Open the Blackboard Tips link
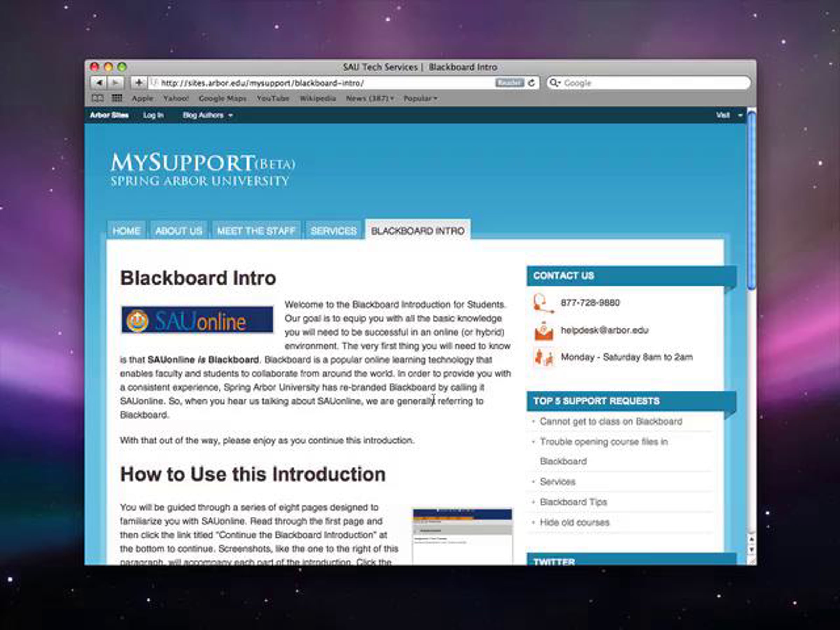Image resolution: width=840 pixels, height=630 pixels. (x=573, y=502)
